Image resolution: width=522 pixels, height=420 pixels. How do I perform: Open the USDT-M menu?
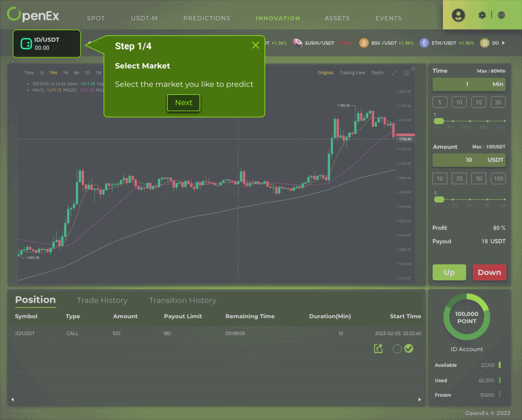click(144, 18)
